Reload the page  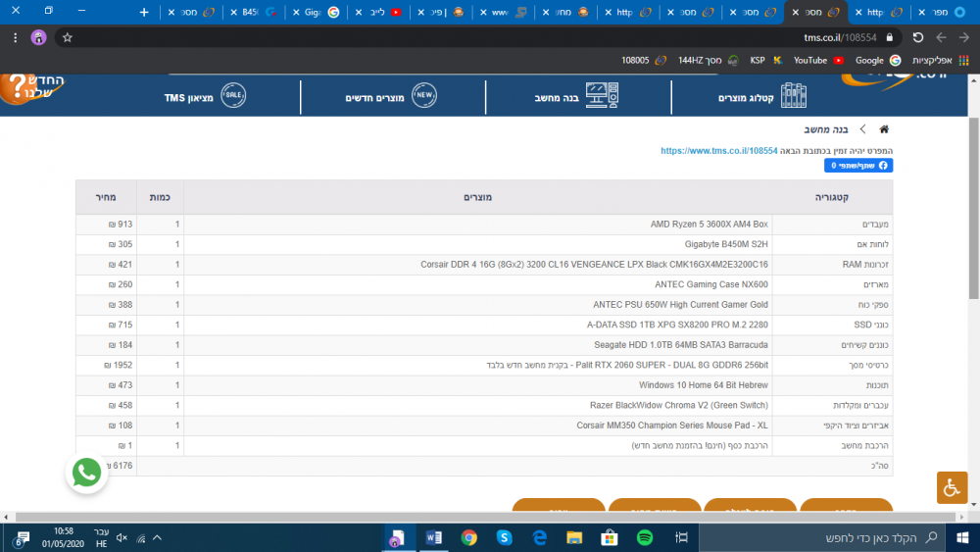tap(917, 37)
